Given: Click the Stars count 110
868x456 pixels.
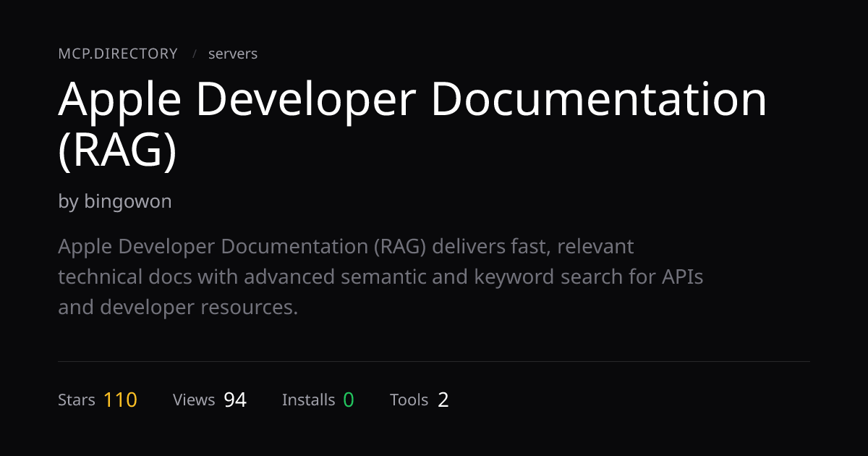Looking at the screenshot, I should click(120, 400).
